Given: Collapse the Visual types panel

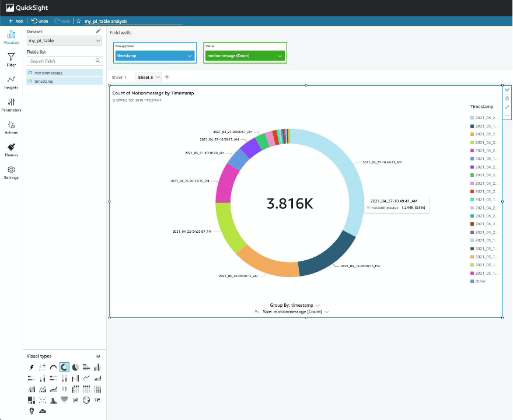Looking at the screenshot, I should click(98, 356).
